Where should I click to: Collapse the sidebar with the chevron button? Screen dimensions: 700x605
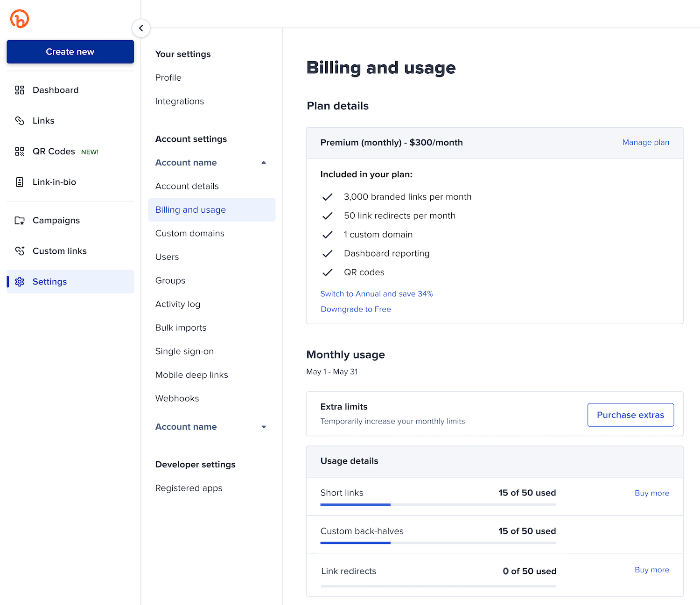141,28
